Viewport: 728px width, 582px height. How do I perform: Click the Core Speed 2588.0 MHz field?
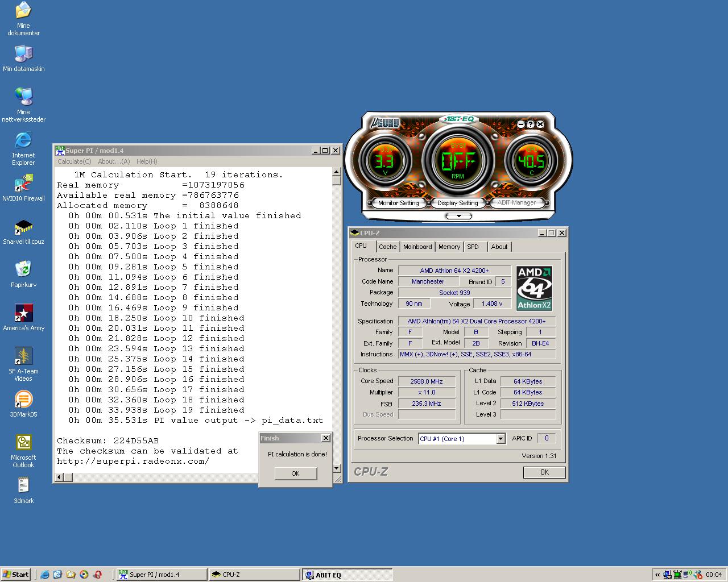coord(427,381)
